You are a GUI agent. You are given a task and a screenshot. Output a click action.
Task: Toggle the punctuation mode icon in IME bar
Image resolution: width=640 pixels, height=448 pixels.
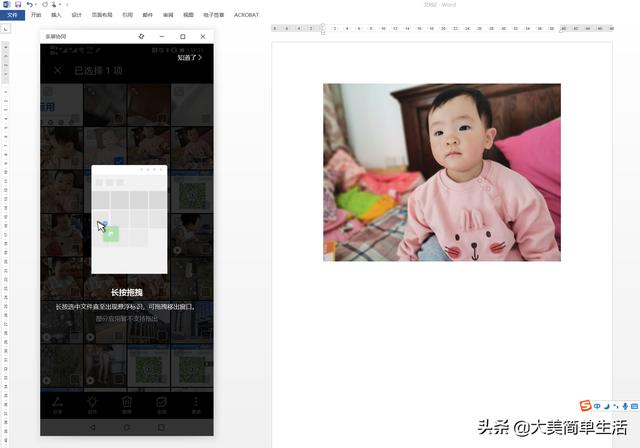[616, 406]
